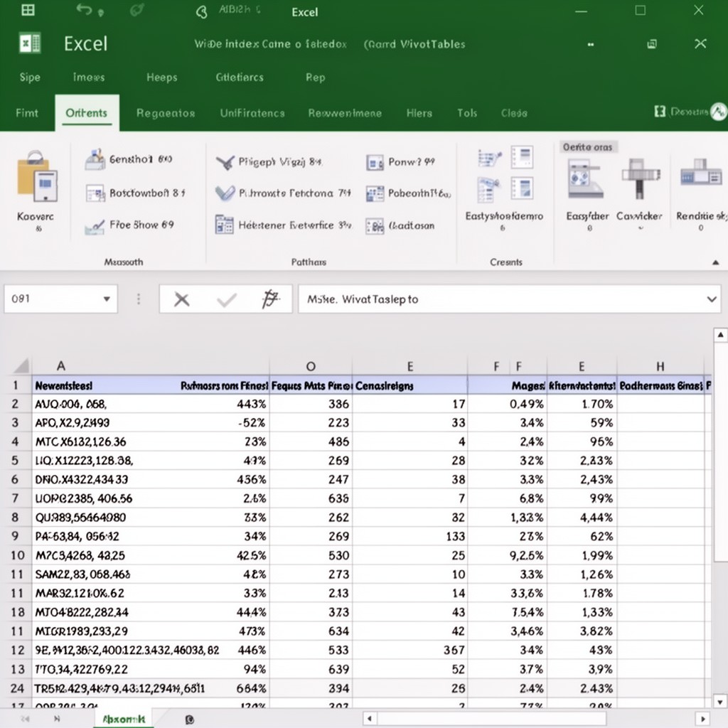This screenshot has width=728, height=728.
Task: Select the Abxomk sheet tab
Action: click(124, 719)
